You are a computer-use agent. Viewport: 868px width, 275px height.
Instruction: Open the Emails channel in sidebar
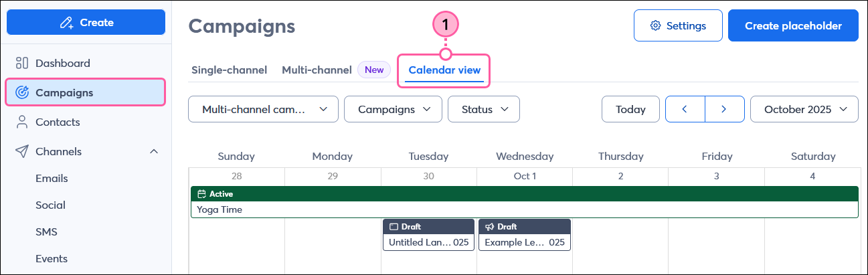(x=52, y=179)
